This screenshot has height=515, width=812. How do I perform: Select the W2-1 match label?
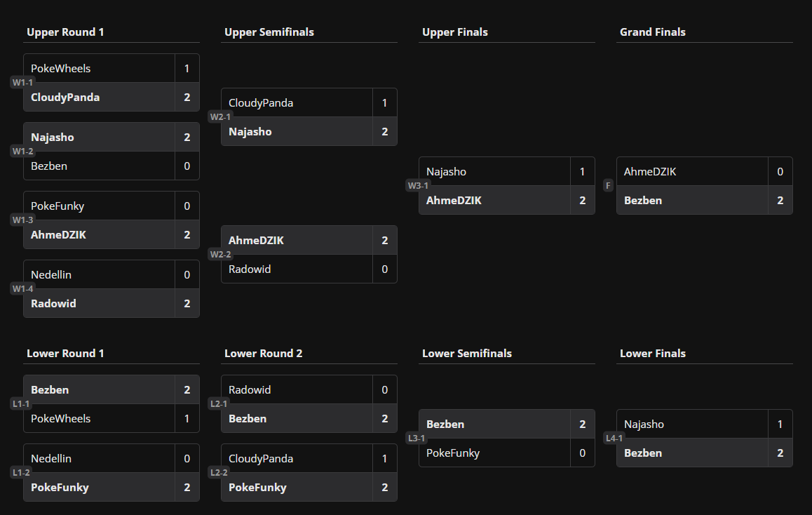click(220, 117)
